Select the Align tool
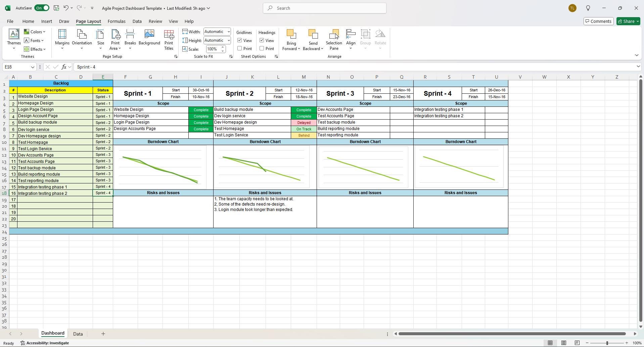Screen dimensions: 644x347 [351, 39]
